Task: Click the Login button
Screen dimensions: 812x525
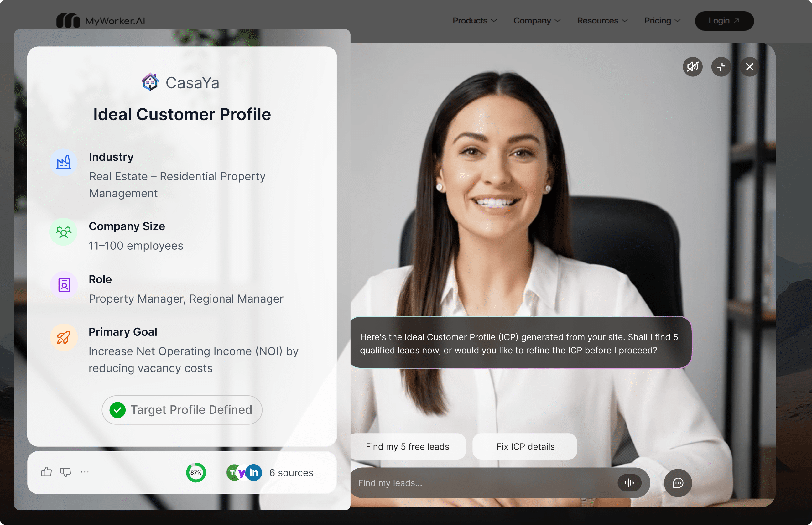Action: tap(724, 21)
